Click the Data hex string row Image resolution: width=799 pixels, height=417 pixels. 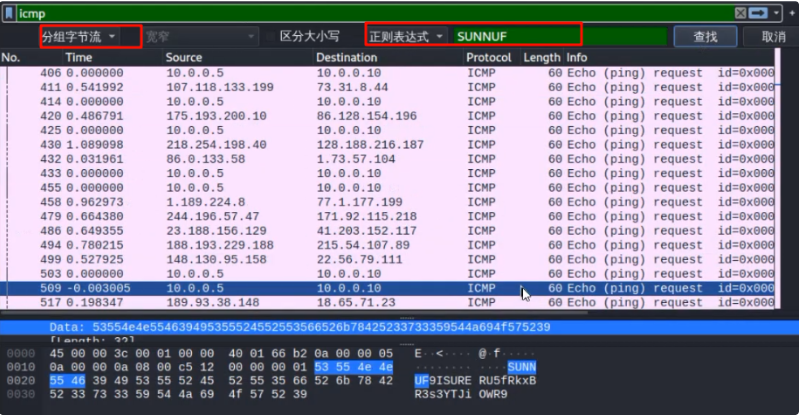(x=400, y=327)
